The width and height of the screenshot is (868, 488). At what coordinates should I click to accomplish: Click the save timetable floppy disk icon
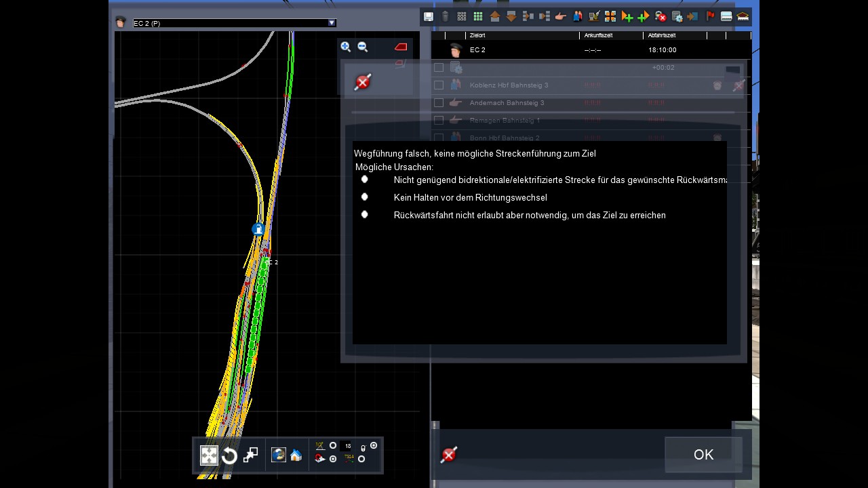coord(429,16)
